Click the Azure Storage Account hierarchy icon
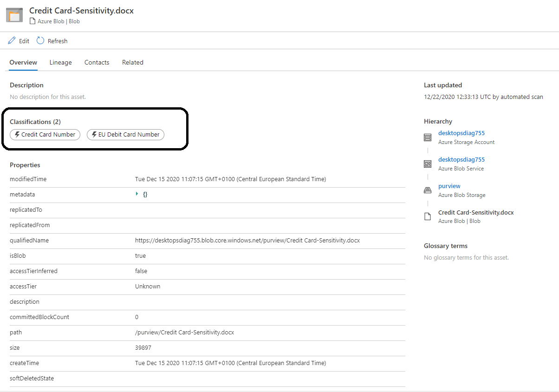The height and width of the screenshot is (392, 559). pyautogui.click(x=428, y=137)
